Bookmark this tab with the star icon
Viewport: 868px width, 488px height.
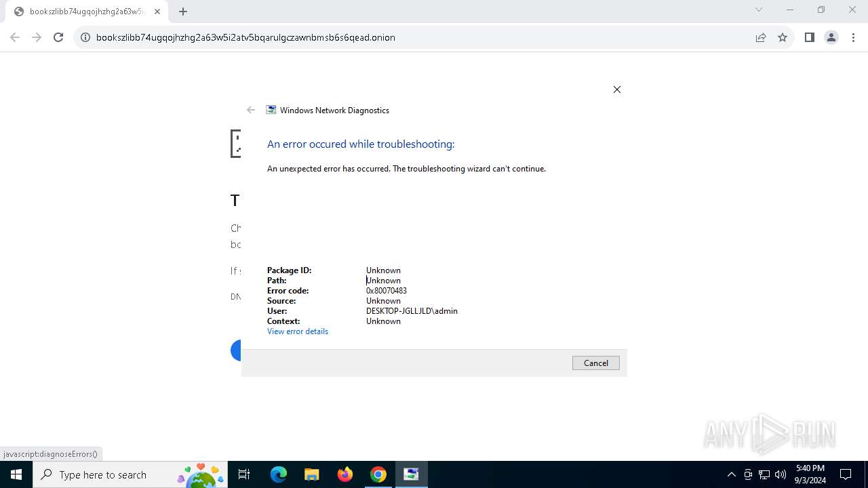click(x=783, y=37)
